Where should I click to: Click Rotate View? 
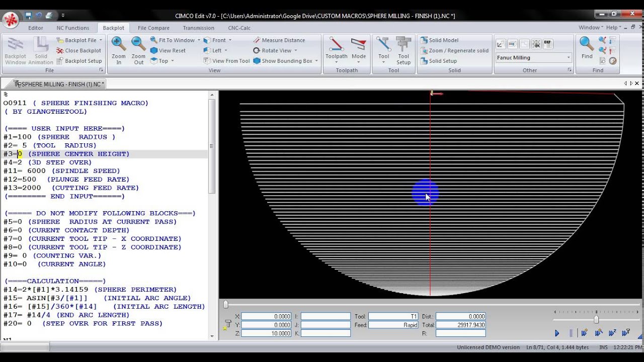272,50
